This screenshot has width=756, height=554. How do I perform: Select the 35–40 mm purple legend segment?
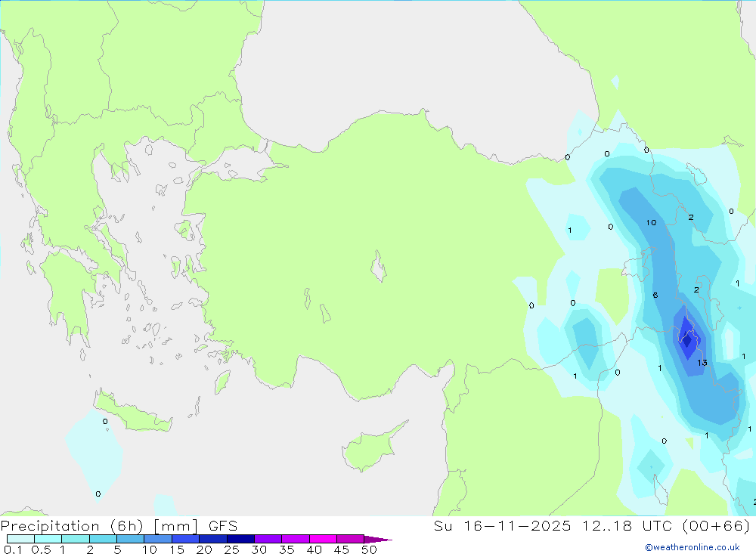tap(296, 539)
